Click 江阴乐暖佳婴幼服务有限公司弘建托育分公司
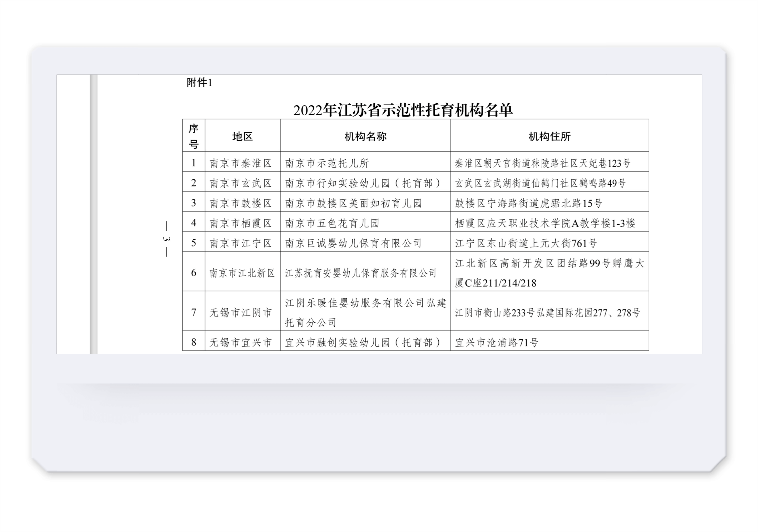Viewport: 758px width, 532px height. point(365,312)
